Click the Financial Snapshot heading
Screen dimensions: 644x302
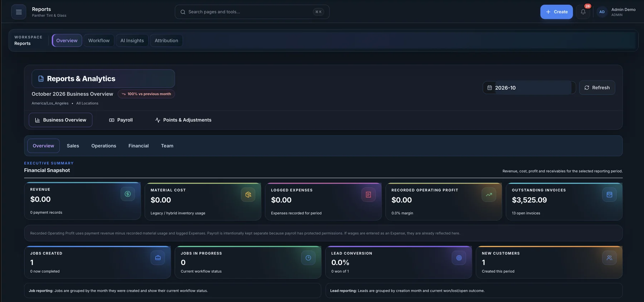[47, 170]
